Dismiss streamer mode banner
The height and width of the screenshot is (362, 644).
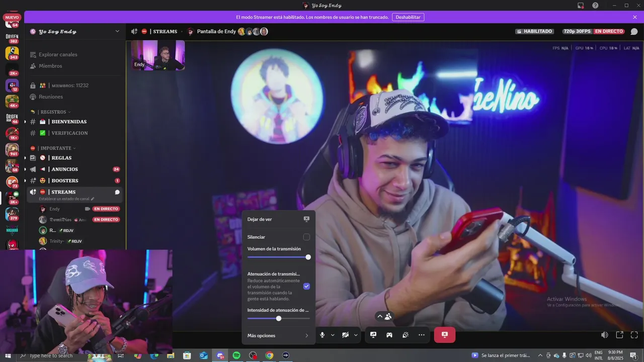(x=635, y=17)
